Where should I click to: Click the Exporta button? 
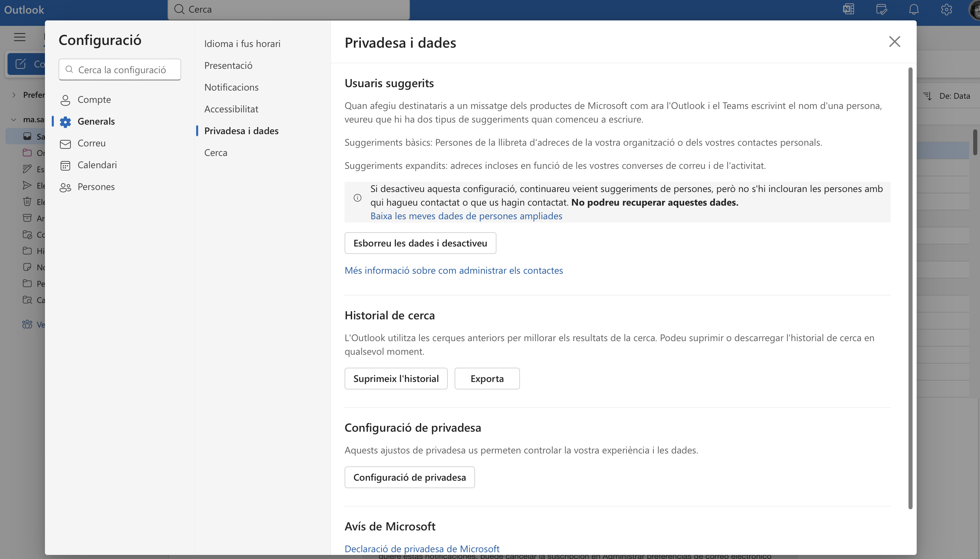click(487, 379)
